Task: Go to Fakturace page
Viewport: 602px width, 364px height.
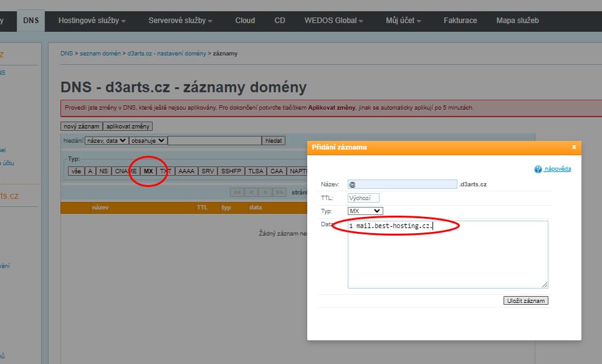Action: click(460, 21)
